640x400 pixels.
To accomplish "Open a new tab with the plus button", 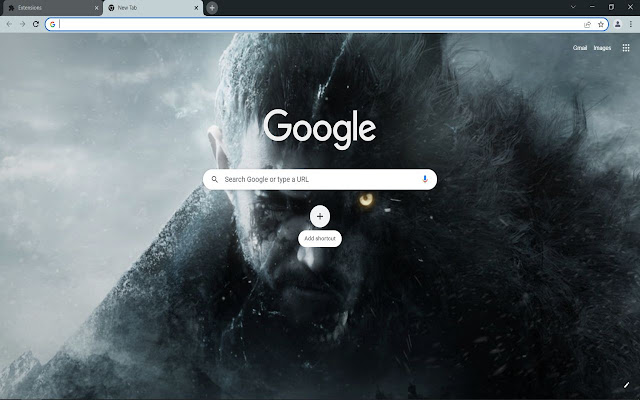I will (x=212, y=8).
